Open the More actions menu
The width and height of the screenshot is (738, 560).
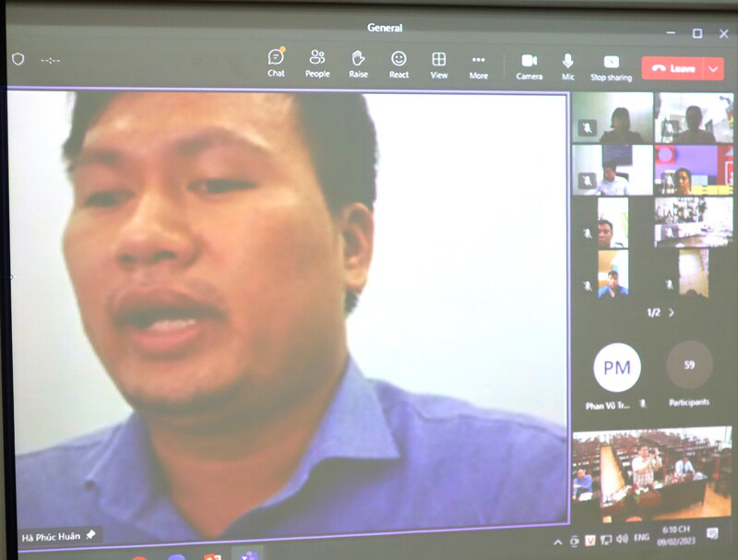click(x=479, y=63)
